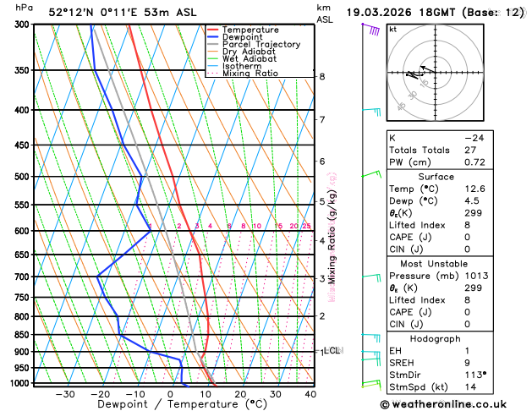This screenshot has width=532, height=411.
Task: Click the K index value -24
Action: coord(474,138)
